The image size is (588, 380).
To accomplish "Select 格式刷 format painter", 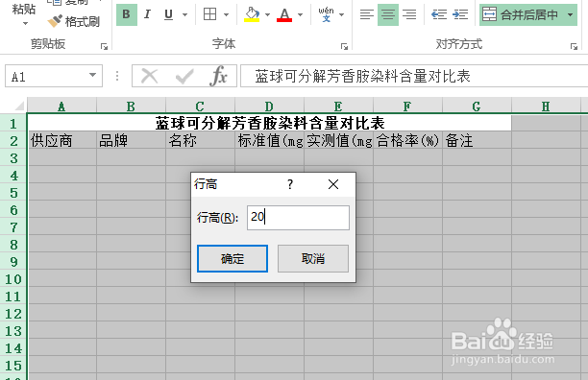I will [x=74, y=21].
